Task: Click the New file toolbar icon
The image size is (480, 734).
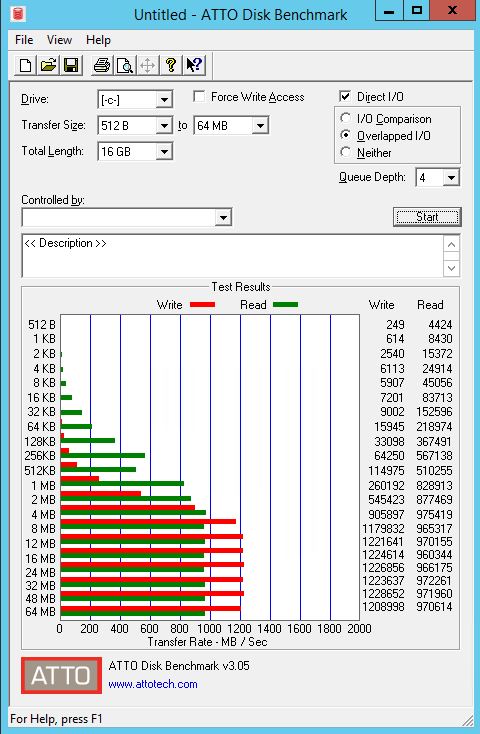Action: pyautogui.click(x=25, y=65)
